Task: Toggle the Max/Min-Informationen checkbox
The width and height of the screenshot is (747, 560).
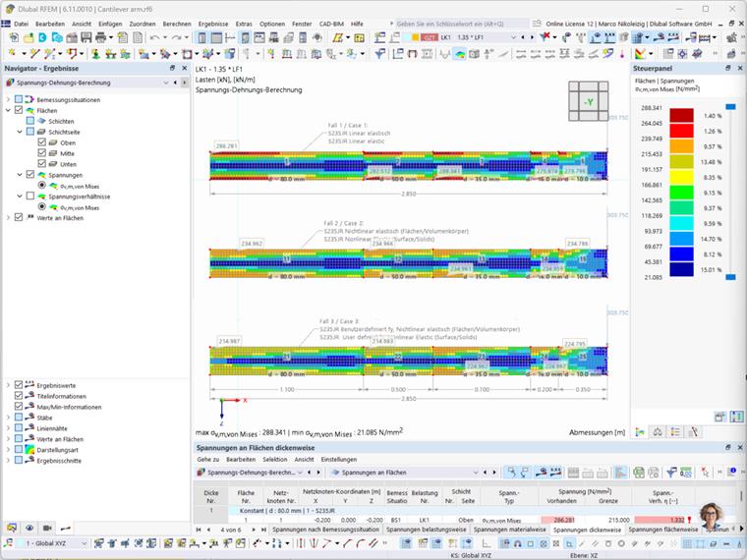Action: (19, 407)
